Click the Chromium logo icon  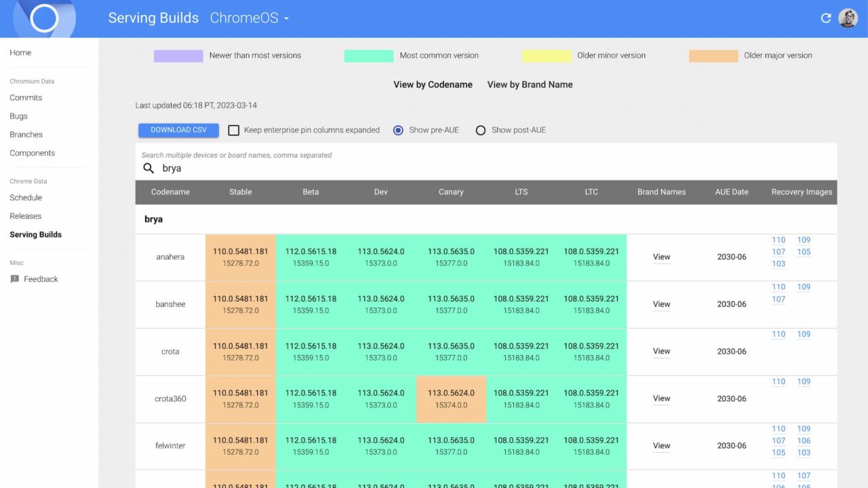point(44,18)
